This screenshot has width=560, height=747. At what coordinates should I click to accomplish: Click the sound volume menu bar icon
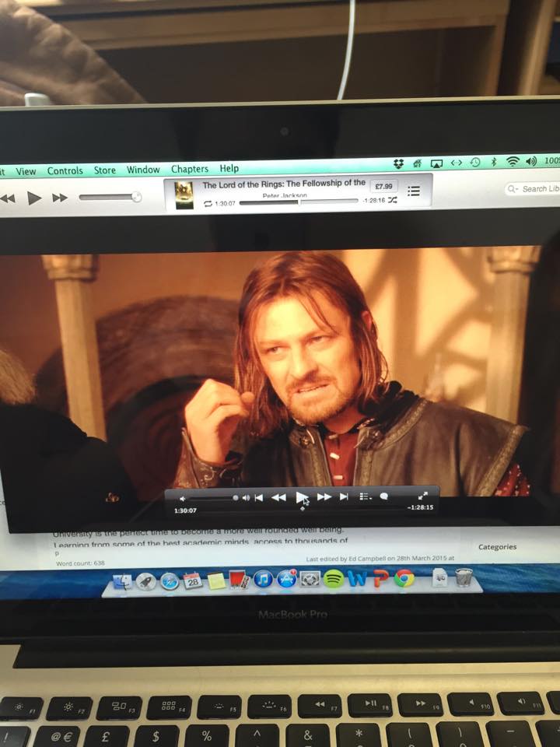(x=531, y=161)
